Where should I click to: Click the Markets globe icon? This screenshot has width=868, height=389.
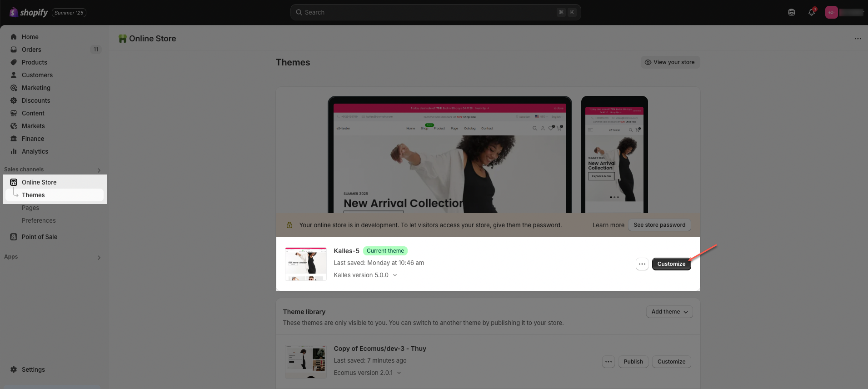[x=14, y=126]
